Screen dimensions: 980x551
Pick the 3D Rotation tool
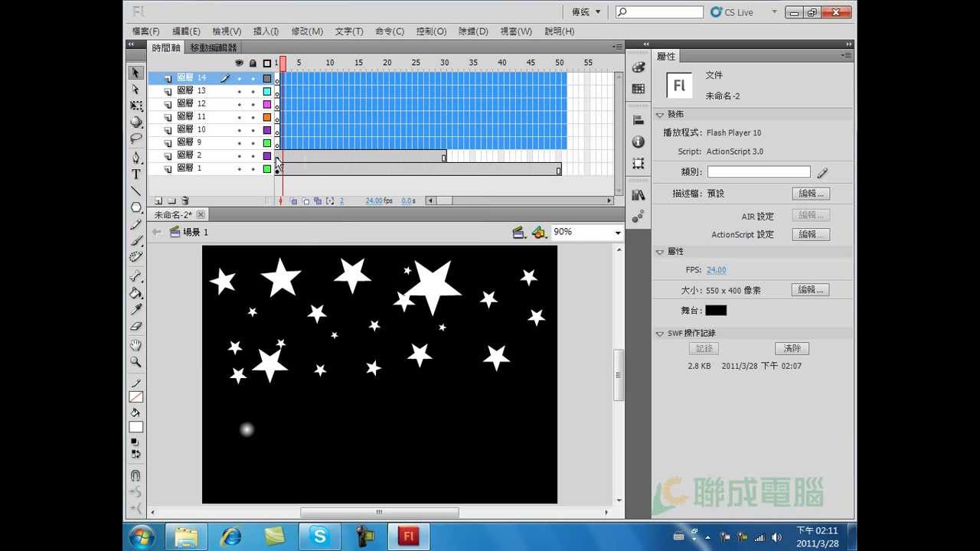[136, 122]
